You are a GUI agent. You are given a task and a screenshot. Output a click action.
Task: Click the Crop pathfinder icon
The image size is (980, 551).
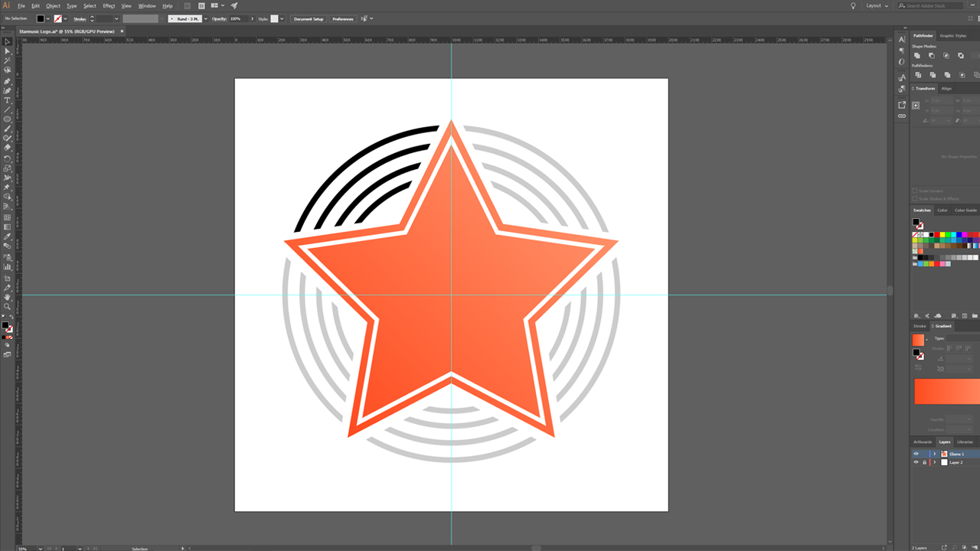tap(962, 75)
